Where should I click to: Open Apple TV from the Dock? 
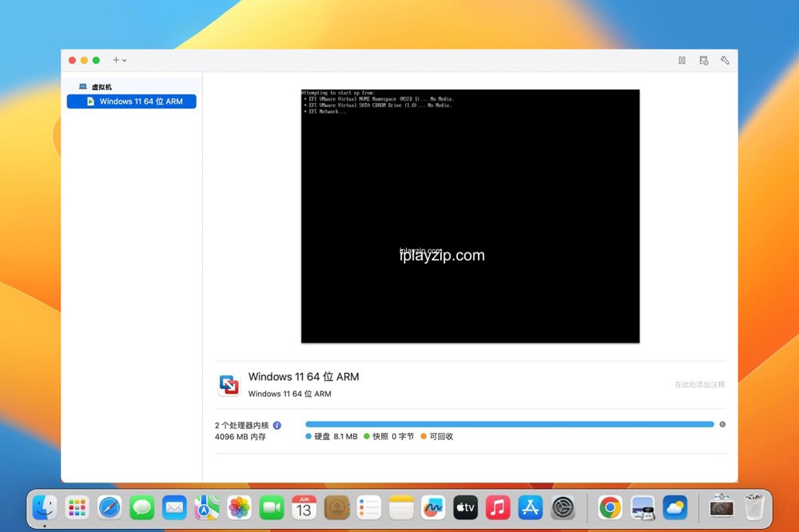pyautogui.click(x=466, y=507)
